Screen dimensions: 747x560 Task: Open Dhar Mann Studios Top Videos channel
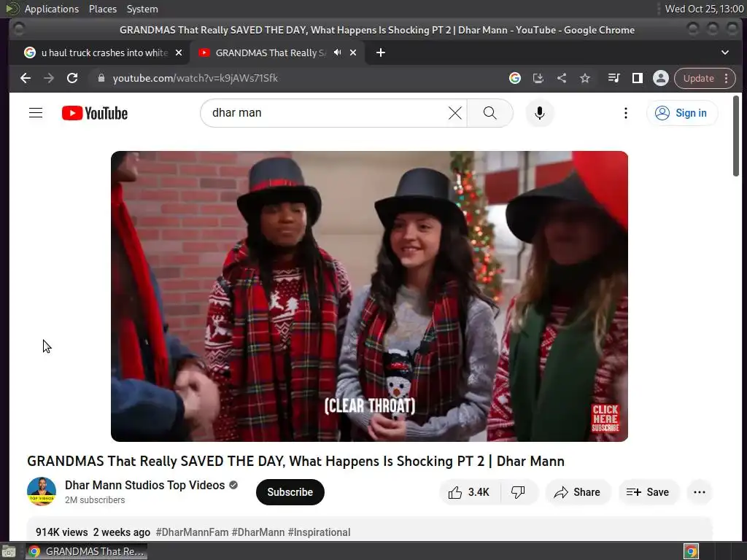(145, 485)
